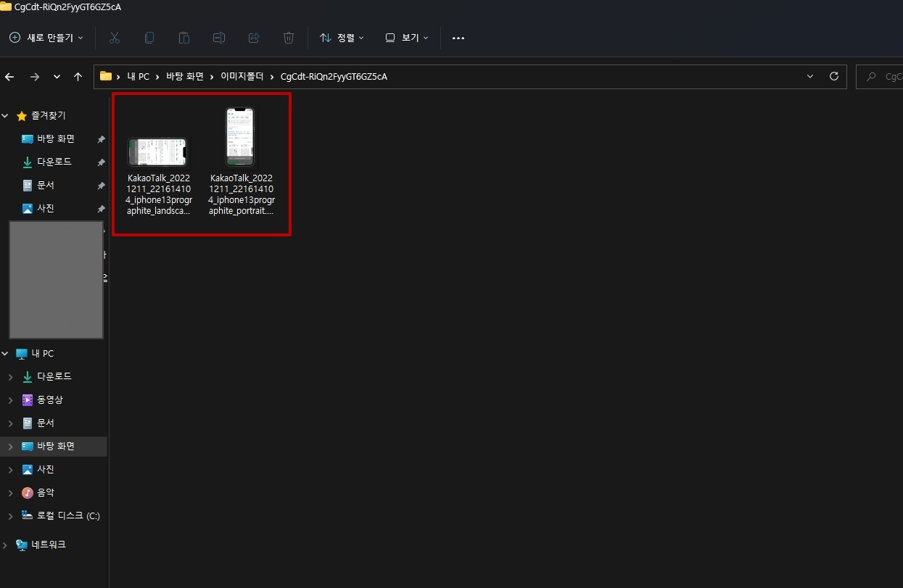Open the 정렬 sort dropdown

pyautogui.click(x=342, y=38)
